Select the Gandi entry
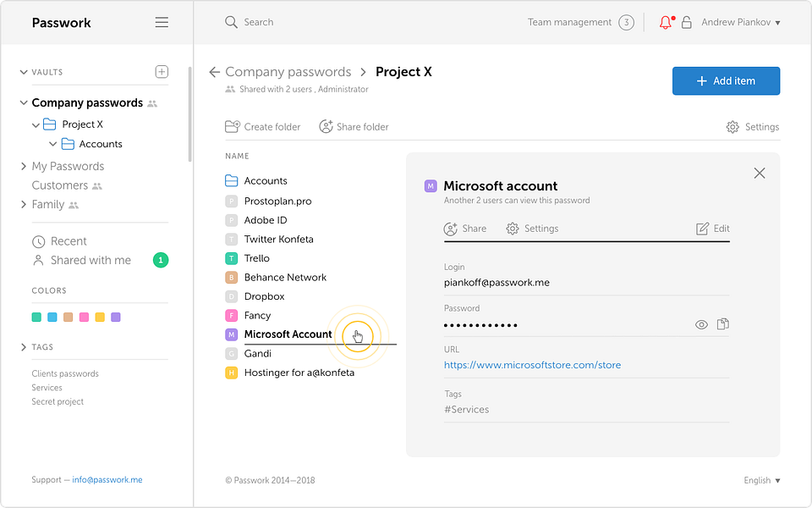 pyautogui.click(x=257, y=354)
